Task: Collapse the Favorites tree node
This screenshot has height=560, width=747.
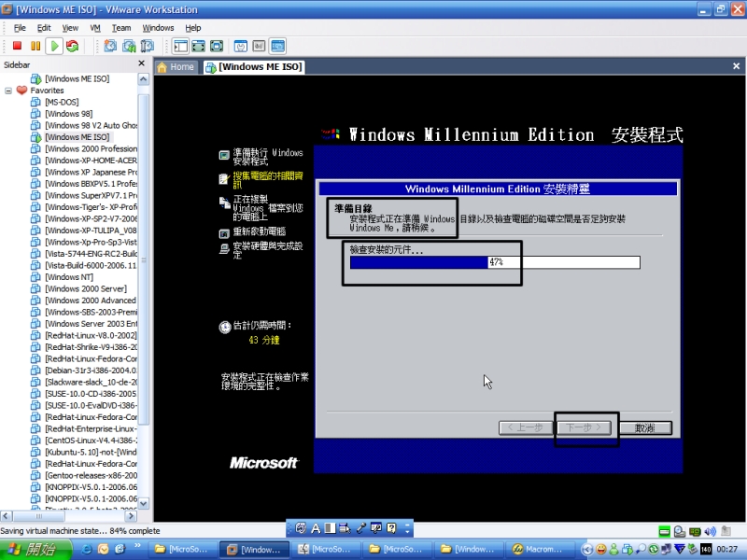Action: [x=8, y=91]
